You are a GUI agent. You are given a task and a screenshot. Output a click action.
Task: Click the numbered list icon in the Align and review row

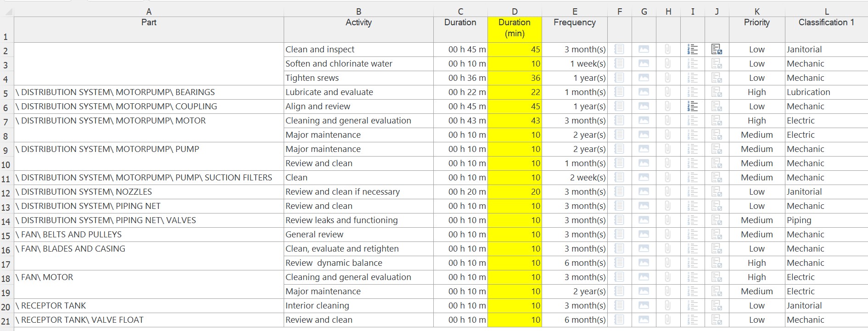click(692, 107)
